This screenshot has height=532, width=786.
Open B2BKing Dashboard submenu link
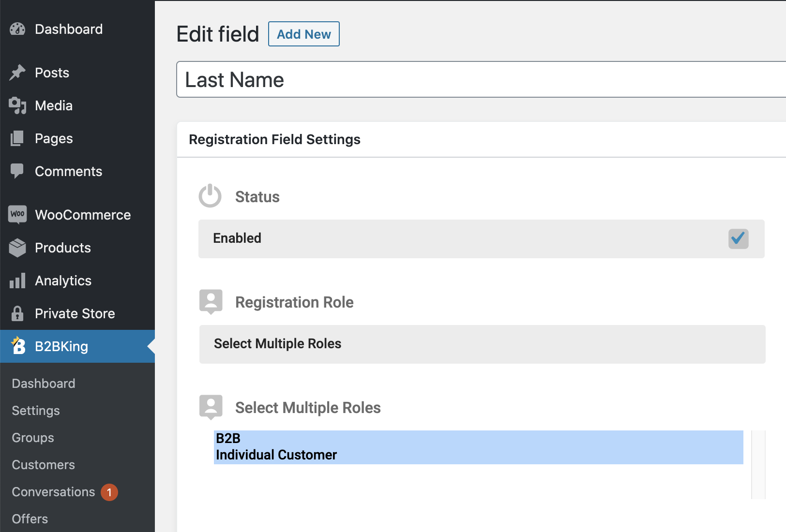[44, 384]
